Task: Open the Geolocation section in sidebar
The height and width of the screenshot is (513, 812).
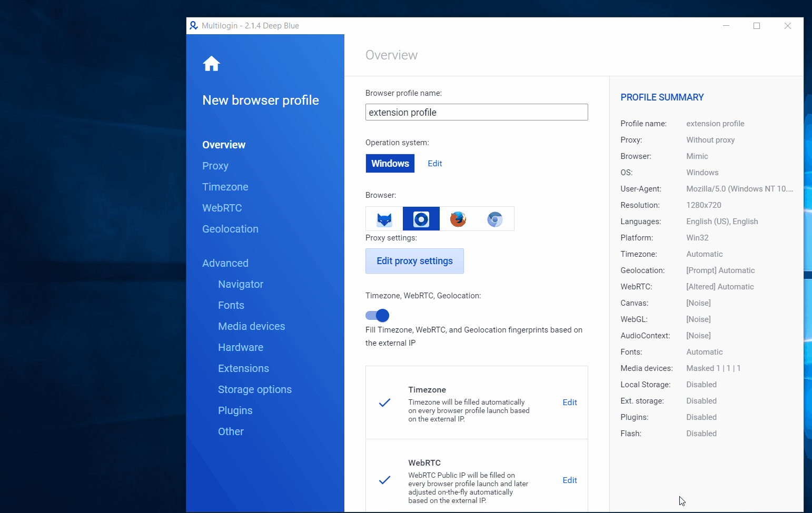Action: pos(230,229)
